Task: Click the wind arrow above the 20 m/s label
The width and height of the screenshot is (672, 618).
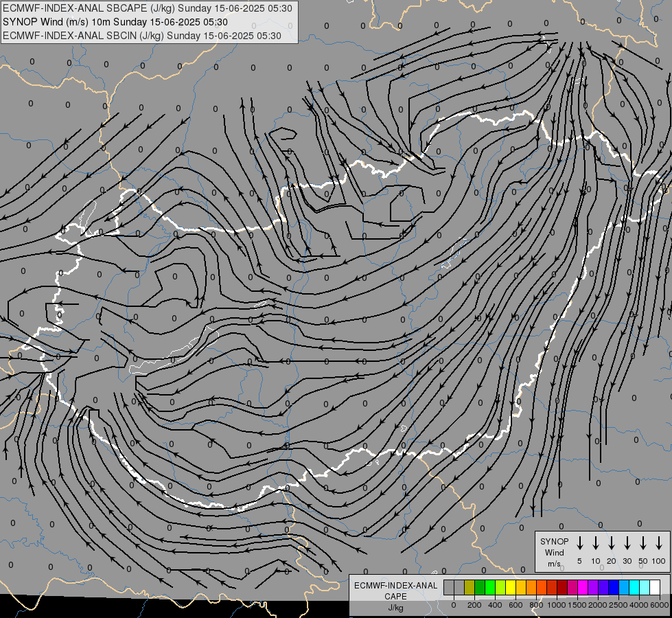Action: pyautogui.click(x=611, y=543)
